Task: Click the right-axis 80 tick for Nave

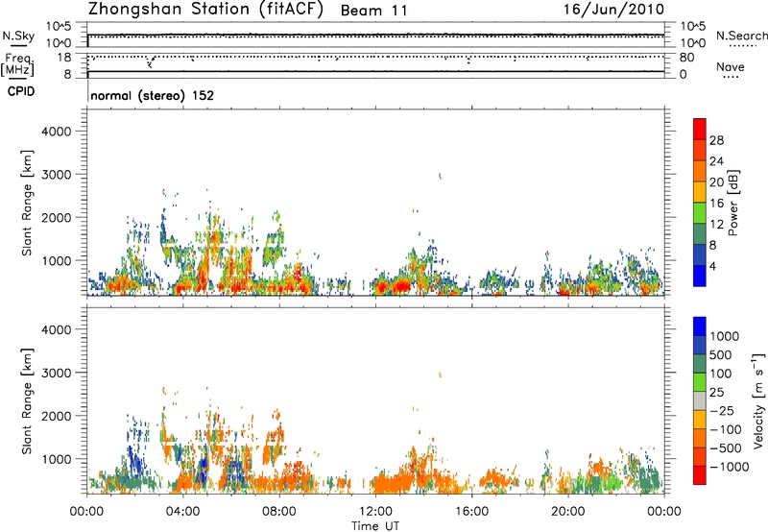Action: click(686, 58)
